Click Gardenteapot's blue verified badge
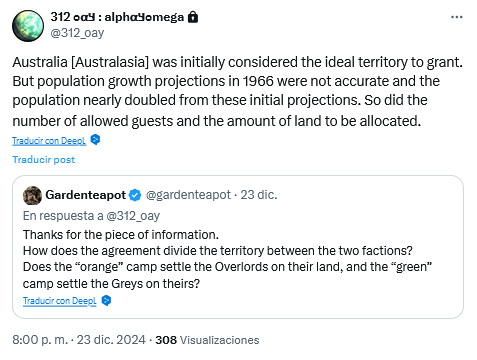 click(x=135, y=195)
